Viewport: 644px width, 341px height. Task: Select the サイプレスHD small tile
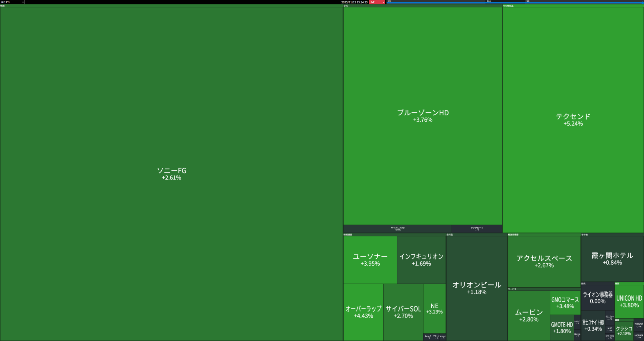click(397, 229)
